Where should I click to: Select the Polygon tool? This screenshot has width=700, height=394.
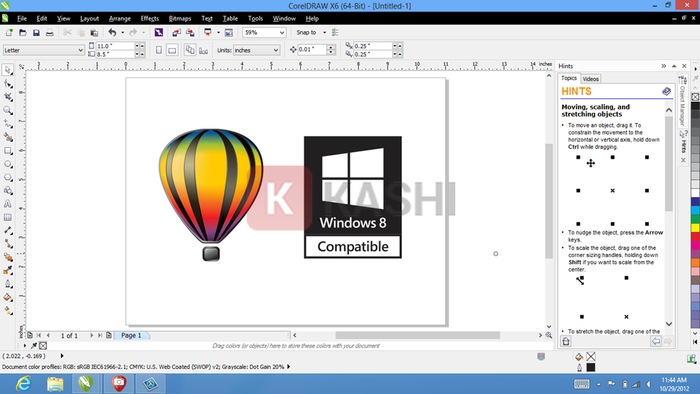tap(8, 177)
